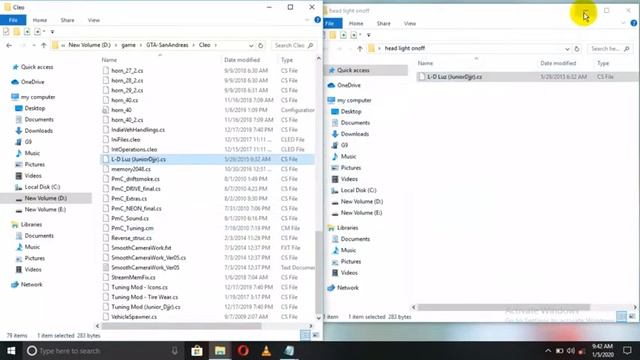Select Quick access in Cleo navigation pane
This screenshot has height=360, width=640.
[x=37, y=67]
